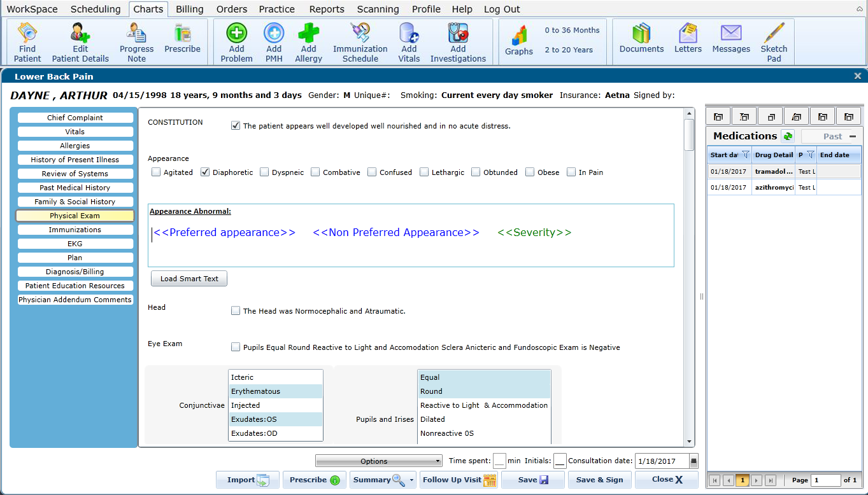
Task: Select the Add Allergy icon
Action: [x=308, y=41]
